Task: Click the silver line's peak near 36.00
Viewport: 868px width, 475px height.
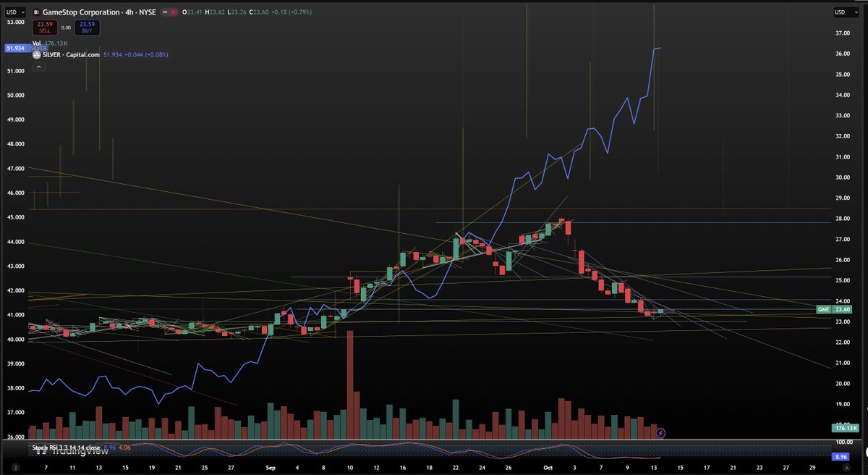Action: pyautogui.click(x=658, y=48)
